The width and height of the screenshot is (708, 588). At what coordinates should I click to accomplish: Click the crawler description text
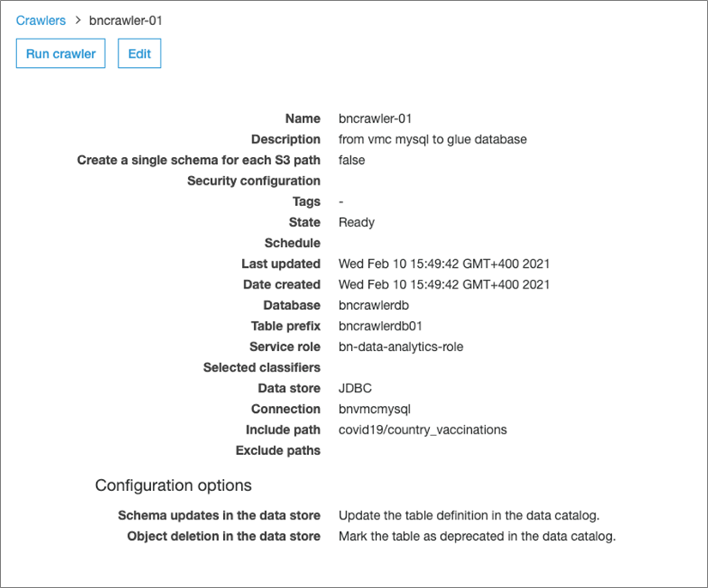[433, 139]
